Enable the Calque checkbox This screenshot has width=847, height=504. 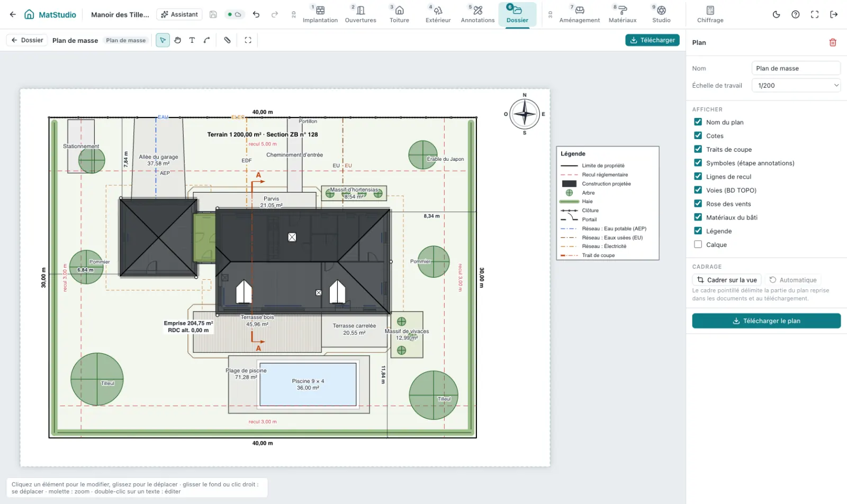pos(698,244)
